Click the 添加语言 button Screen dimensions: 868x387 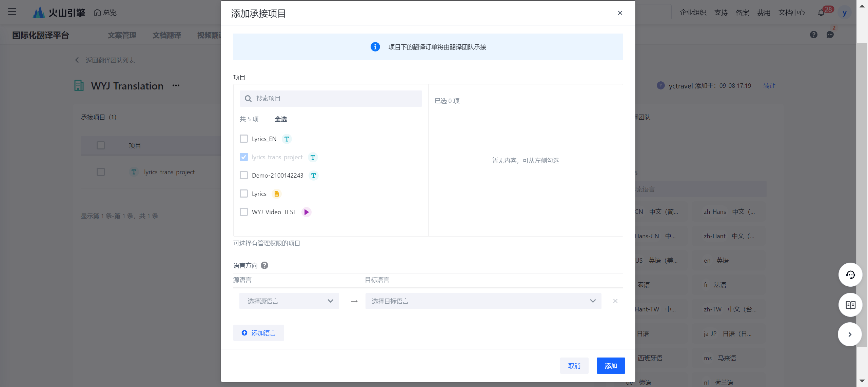259,333
